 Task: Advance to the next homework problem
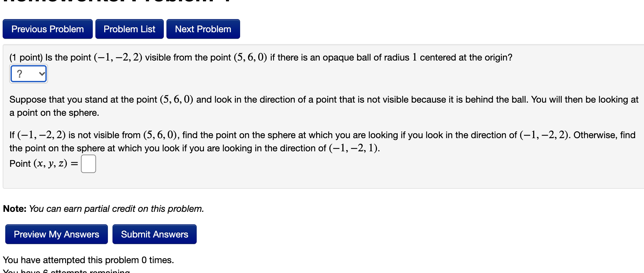(203, 29)
